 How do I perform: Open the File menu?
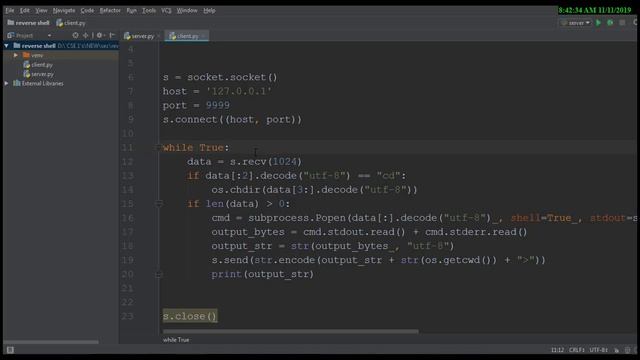10,11
